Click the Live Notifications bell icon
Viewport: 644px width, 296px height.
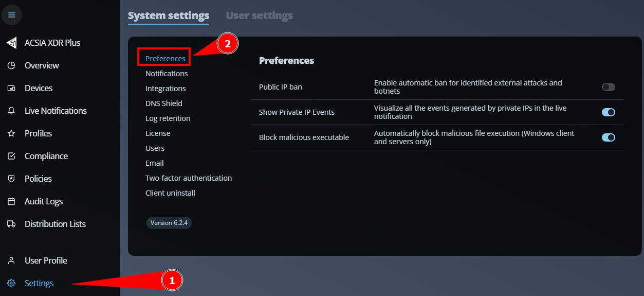click(x=11, y=111)
